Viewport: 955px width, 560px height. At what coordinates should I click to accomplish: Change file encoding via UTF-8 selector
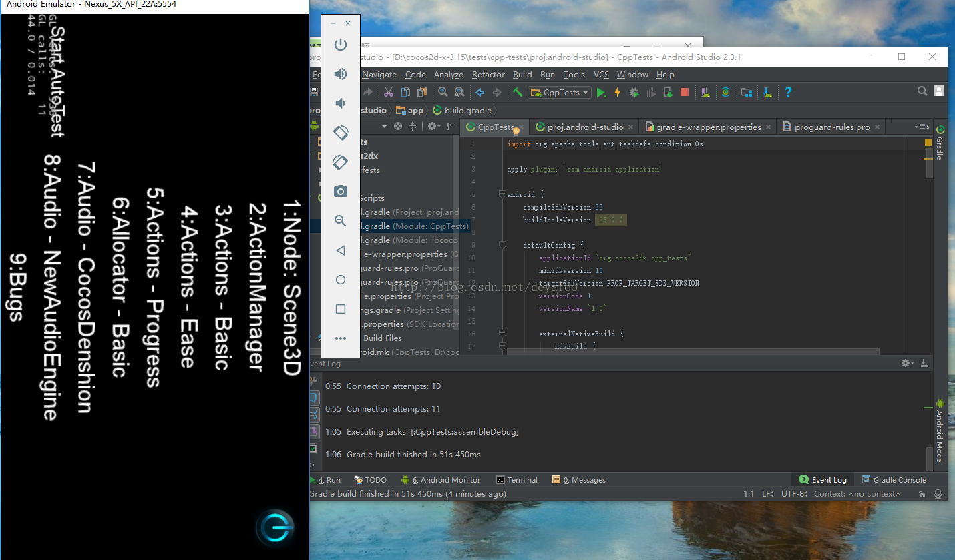[x=795, y=494]
